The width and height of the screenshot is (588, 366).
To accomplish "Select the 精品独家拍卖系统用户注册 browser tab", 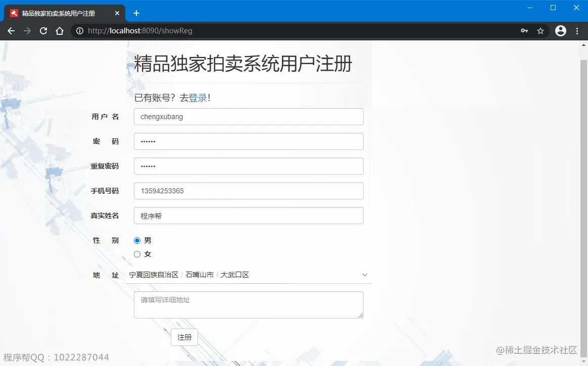I will click(65, 14).
